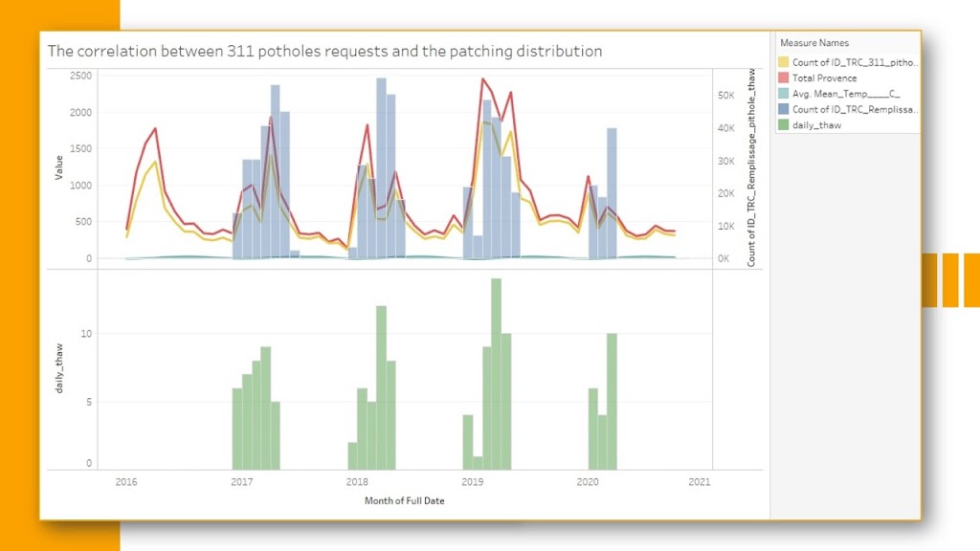The width and height of the screenshot is (980, 551).
Task: Select the tallest green daily_thaw bar in 2019
Action: tap(497, 374)
